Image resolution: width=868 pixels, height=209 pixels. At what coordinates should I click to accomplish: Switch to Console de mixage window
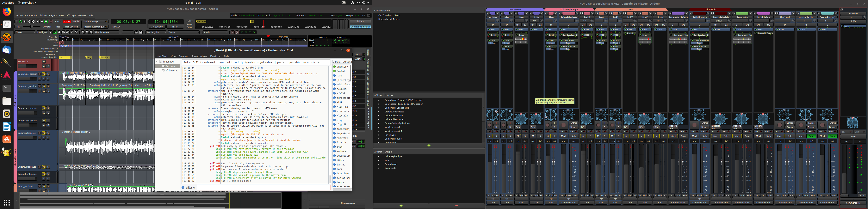tap(360, 27)
